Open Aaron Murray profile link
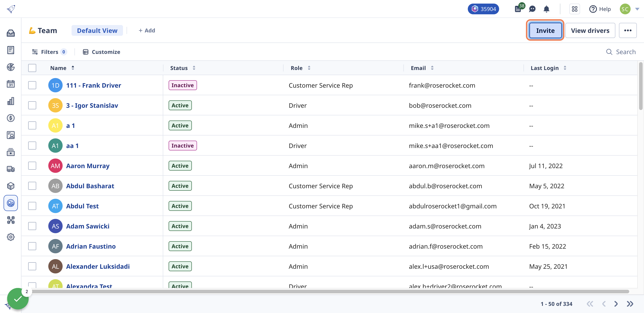644x313 pixels. pos(88,166)
